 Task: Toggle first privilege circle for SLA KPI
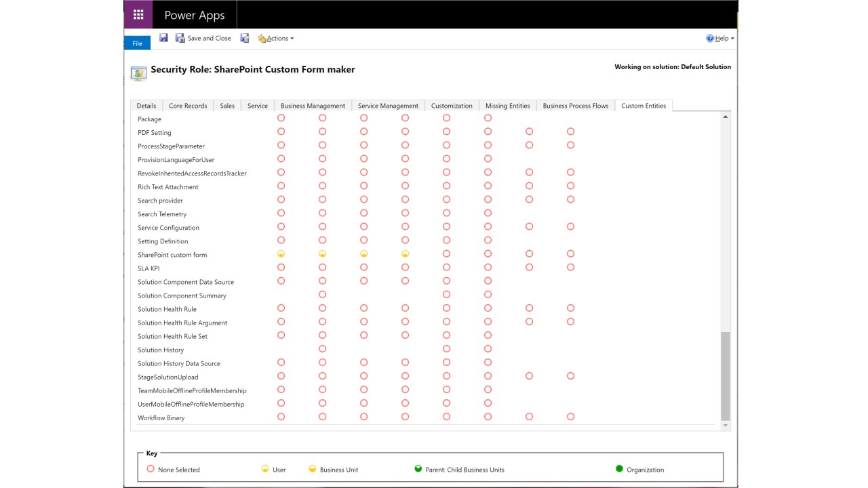click(x=281, y=268)
